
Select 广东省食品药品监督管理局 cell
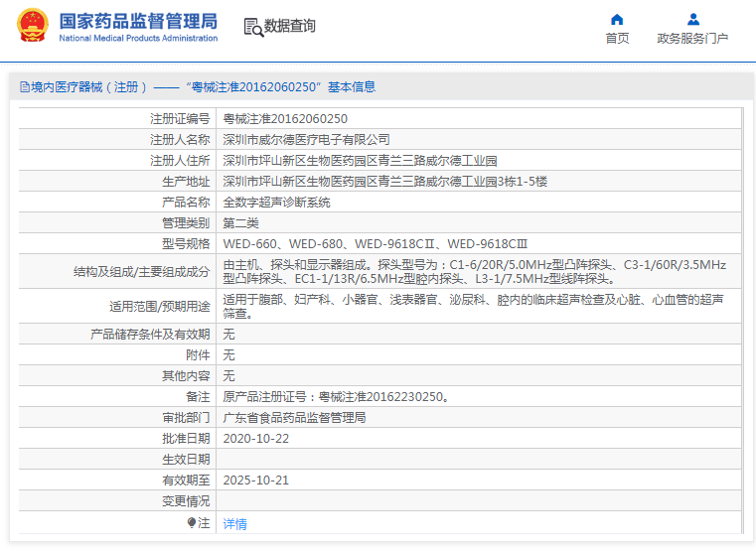click(x=294, y=418)
